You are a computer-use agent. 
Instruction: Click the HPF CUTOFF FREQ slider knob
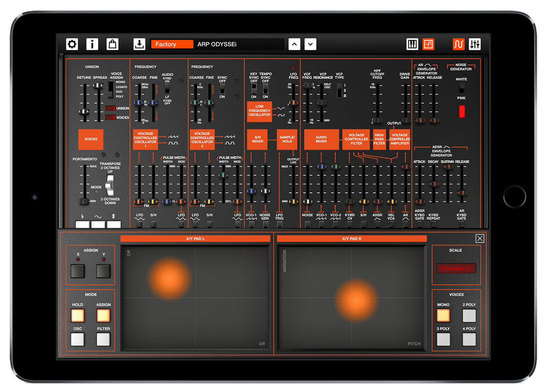tap(377, 120)
